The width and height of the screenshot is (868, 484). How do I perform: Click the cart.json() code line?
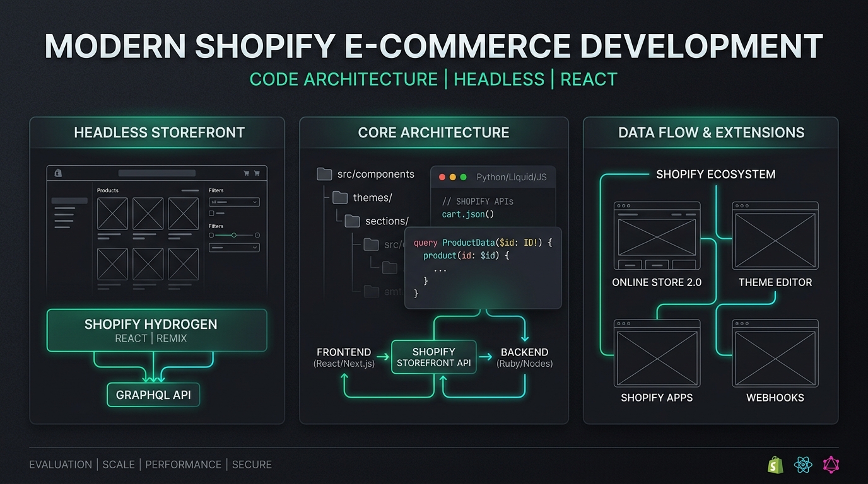click(x=468, y=214)
